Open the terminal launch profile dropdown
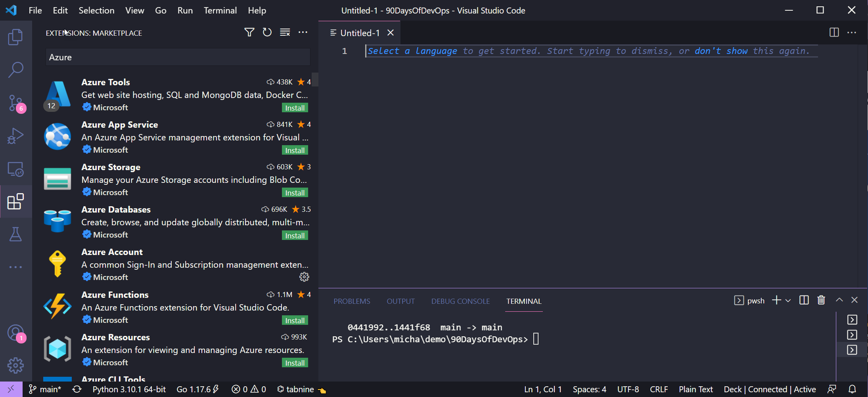 (x=788, y=300)
